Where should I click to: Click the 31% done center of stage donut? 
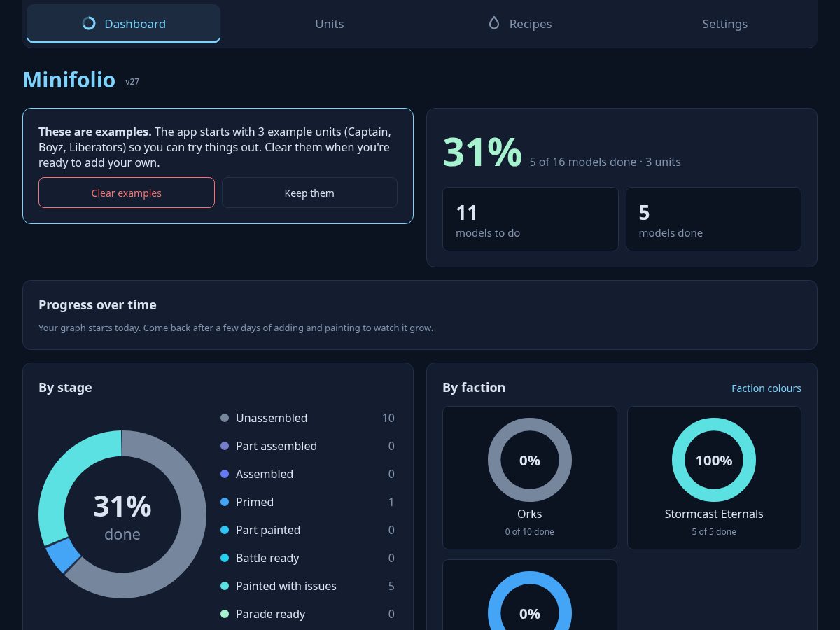[122, 517]
